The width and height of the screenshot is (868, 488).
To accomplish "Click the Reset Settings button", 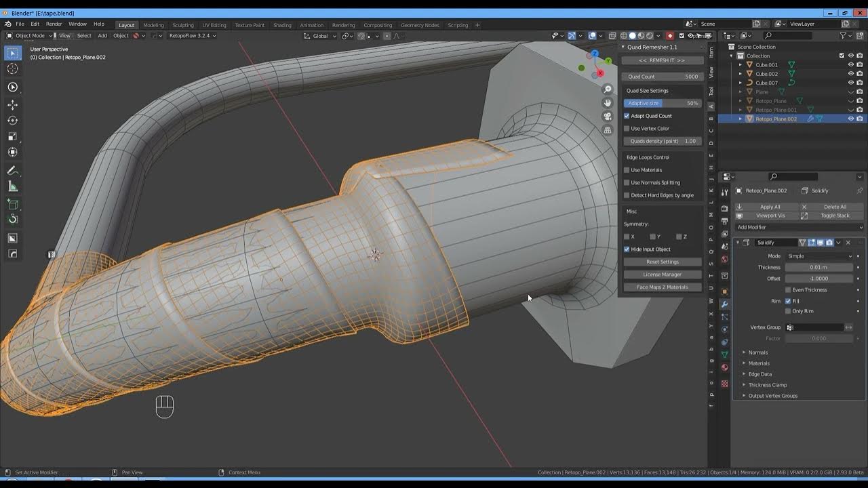I will point(663,262).
